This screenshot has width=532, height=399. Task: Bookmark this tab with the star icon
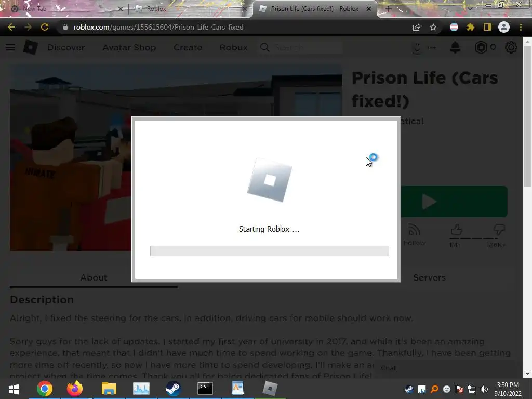(433, 27)
